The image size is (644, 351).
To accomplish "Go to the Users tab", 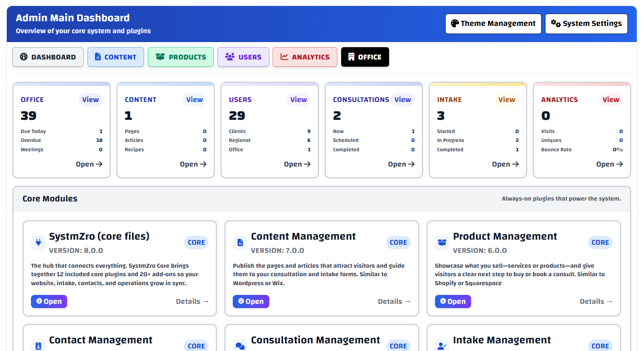I will click(243, 57).
